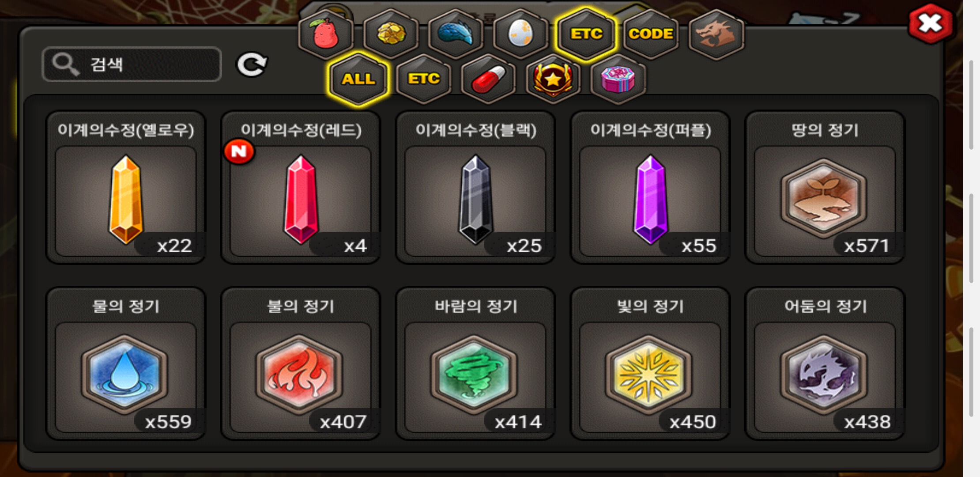Filter by pink gift box items
The width and height of the screenshot is (980, 477).
618,79
